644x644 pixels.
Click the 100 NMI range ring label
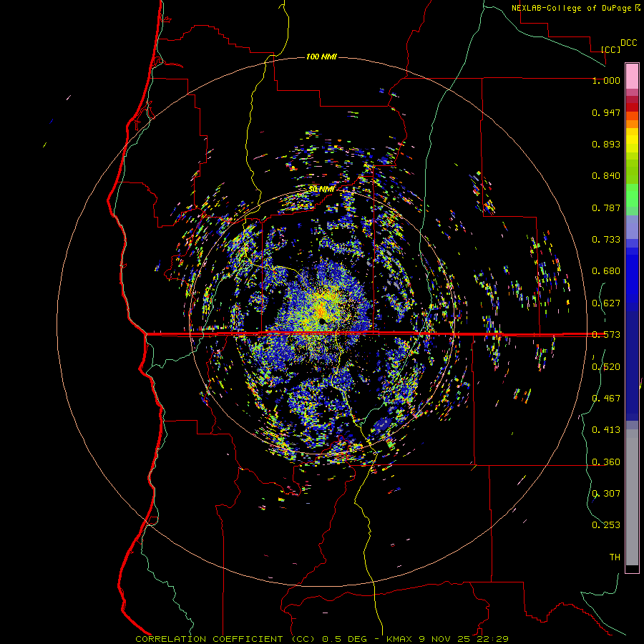coord(321,57)
